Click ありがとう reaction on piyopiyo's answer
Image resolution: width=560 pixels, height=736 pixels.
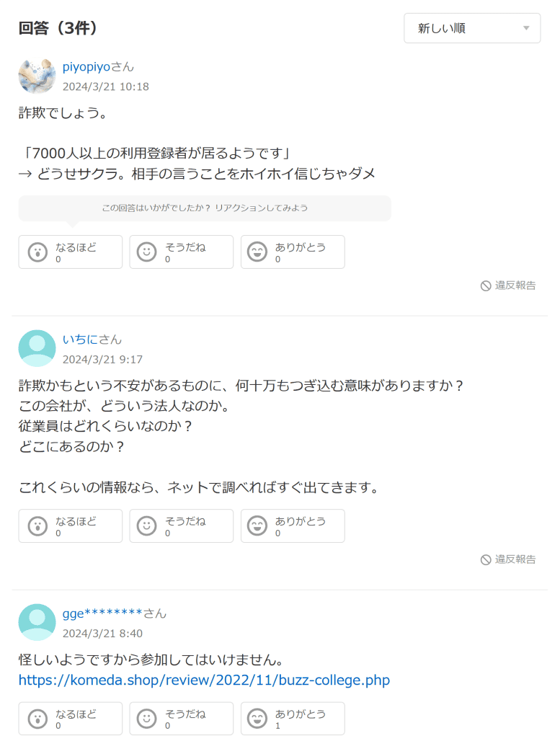(x=292, y=252)
